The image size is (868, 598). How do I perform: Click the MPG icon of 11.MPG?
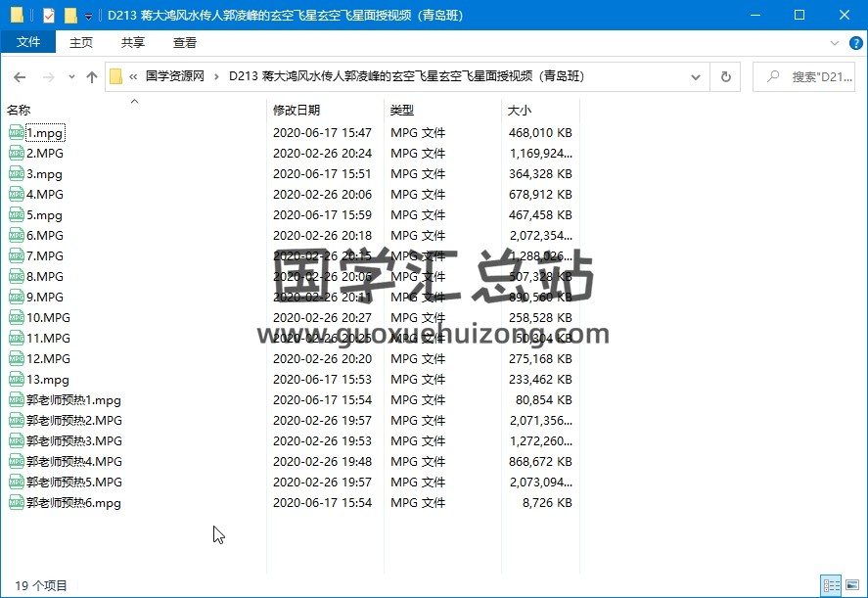click(17, 338)
